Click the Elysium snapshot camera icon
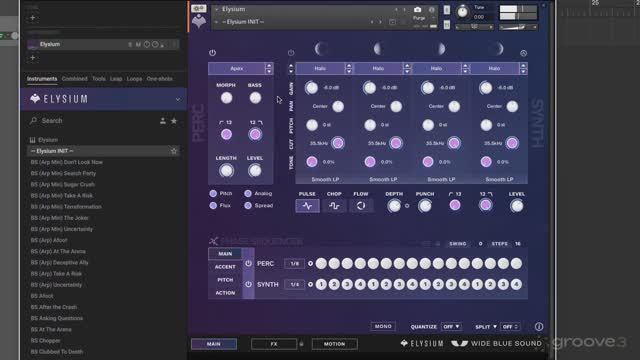Screen dimensions: 640x360 417,9
